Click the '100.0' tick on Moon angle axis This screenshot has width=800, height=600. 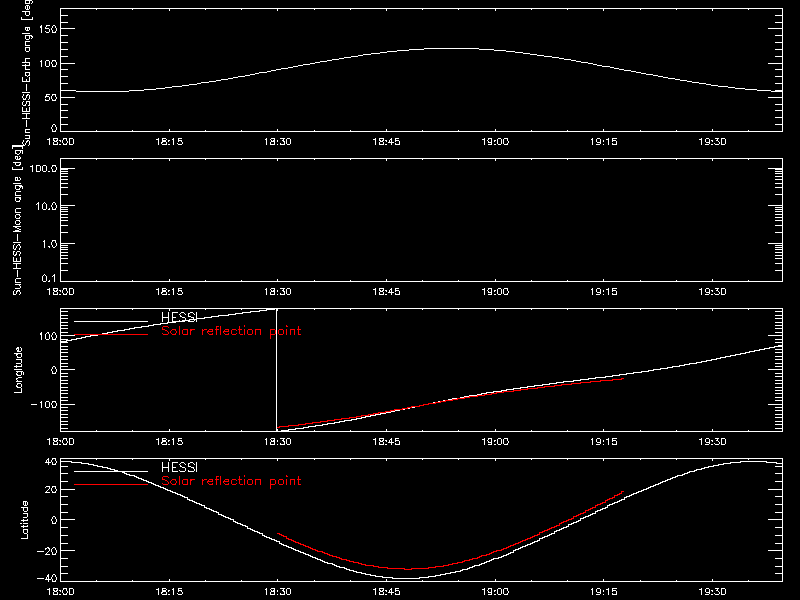[x=43, y=168]
